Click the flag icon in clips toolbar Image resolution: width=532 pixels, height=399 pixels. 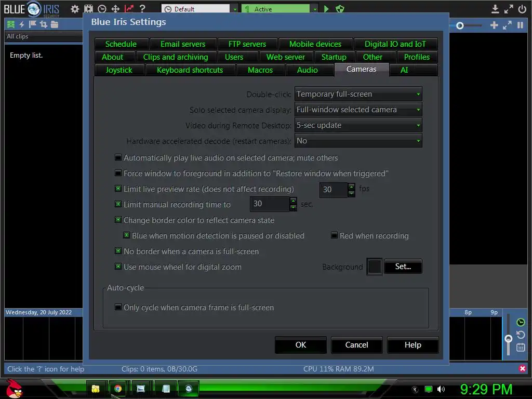[33, 24]
